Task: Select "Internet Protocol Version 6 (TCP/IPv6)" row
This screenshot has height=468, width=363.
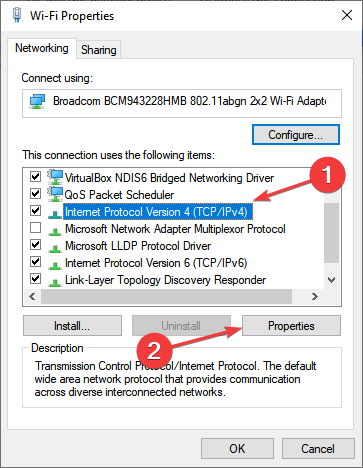Action: [x=156, y=263]
